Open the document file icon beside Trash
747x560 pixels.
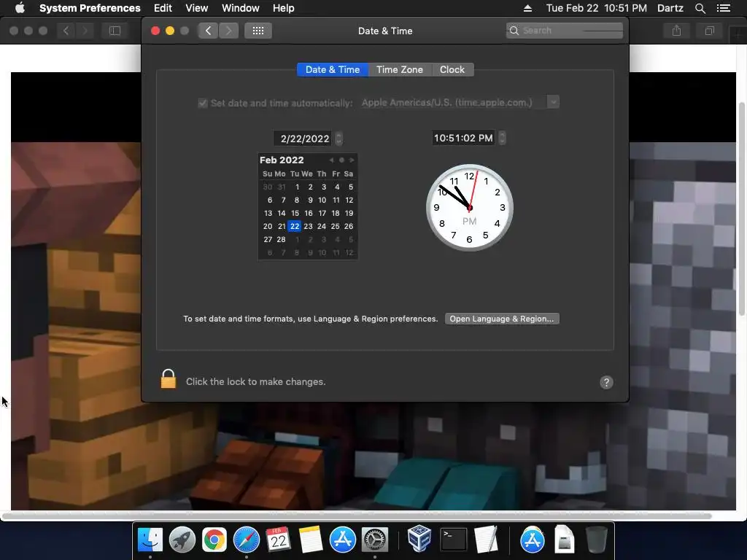(x=564, y=540)
